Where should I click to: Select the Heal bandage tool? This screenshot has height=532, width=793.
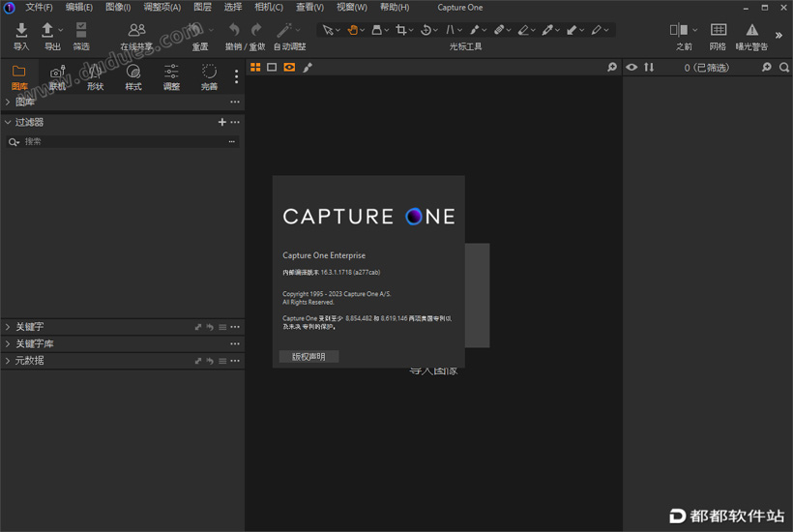pyautogui.click(x=499, y=30)
